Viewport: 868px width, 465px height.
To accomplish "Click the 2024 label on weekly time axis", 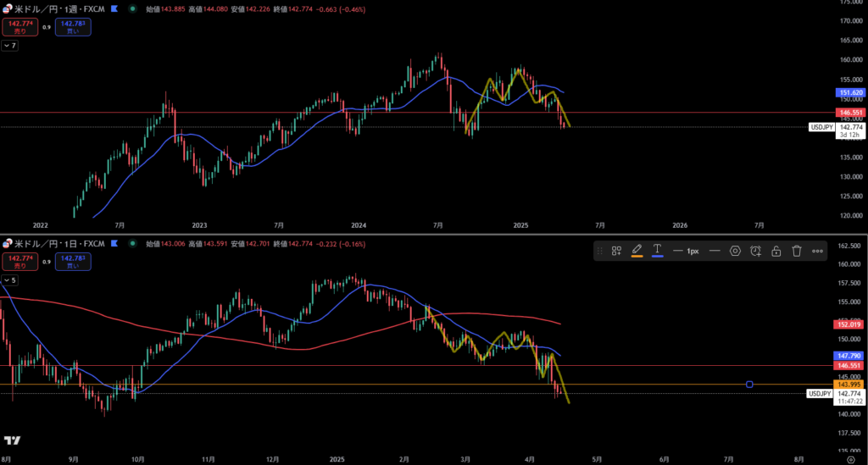I will pos(359,225).
